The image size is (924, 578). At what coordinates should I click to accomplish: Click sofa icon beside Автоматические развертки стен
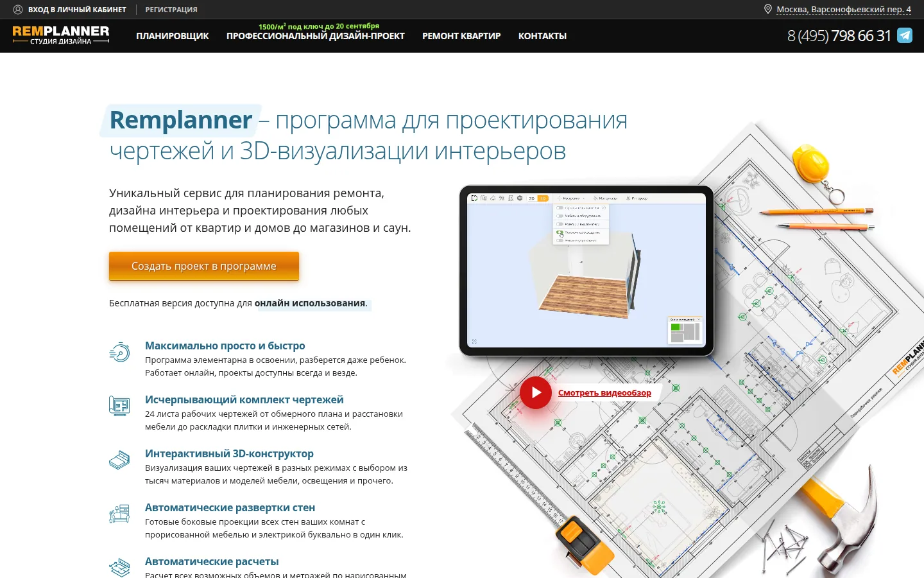(x=119, y=514)
